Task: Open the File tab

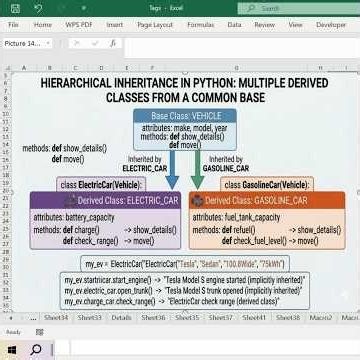Action: (13, 25)
